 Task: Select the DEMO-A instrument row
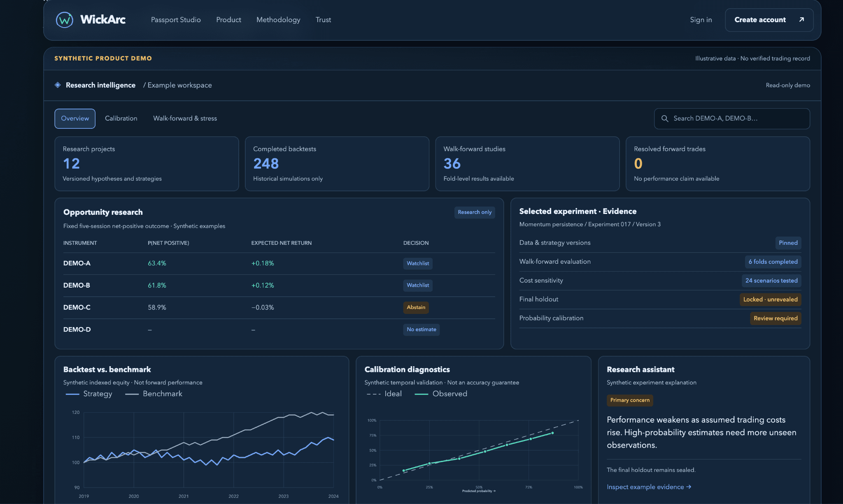(x=279, y=263)
